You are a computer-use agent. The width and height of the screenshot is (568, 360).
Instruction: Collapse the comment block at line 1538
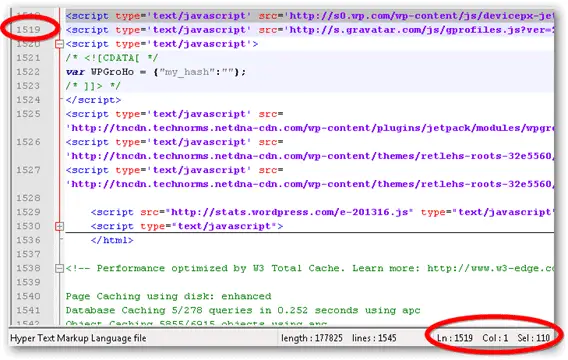pos(59,268)
